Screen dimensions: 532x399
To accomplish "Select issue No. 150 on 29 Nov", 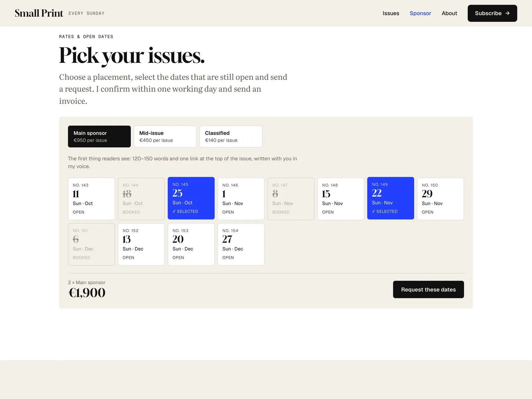I will (441, 199).
